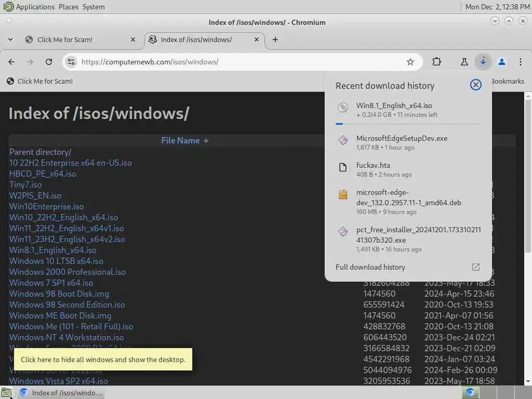This screenshot has height=399, width=532.
Task: Click Windows 98 Boot Disk.img link
Action: coord(59,294)
